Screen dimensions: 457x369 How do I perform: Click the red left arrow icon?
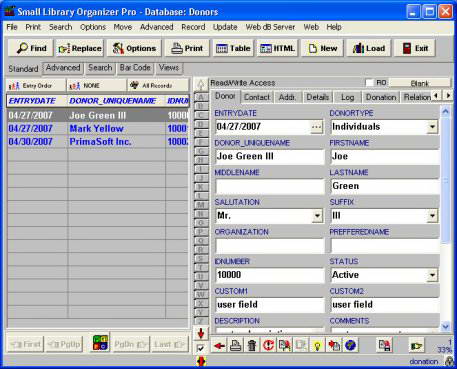[x=219, y=345]
